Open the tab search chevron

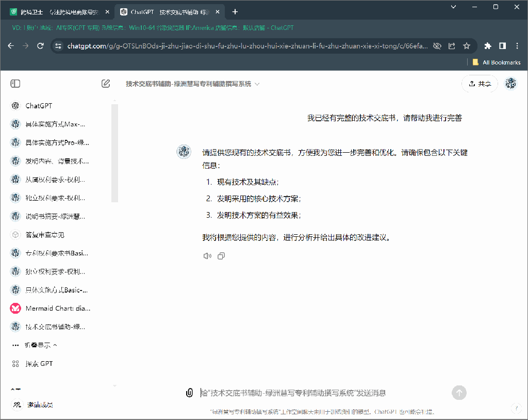453,7
